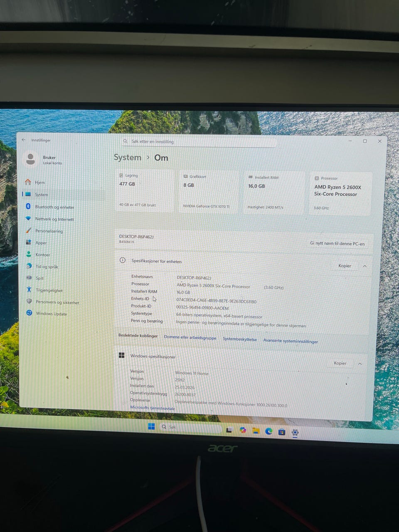This screenshot has height=532, width=399.
Task: Open the Lagring 477 GB card
Action: click(x=144, y=191)
